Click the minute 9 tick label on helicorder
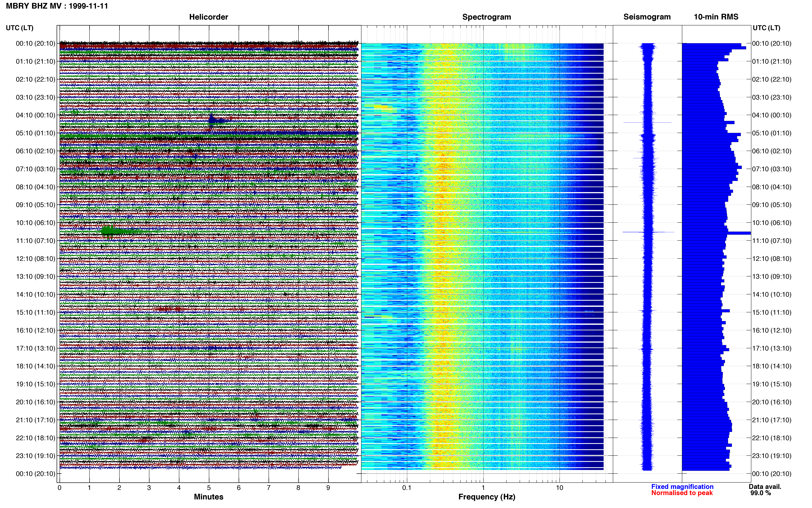Screen dimensions: 812x508 (328, 488)
